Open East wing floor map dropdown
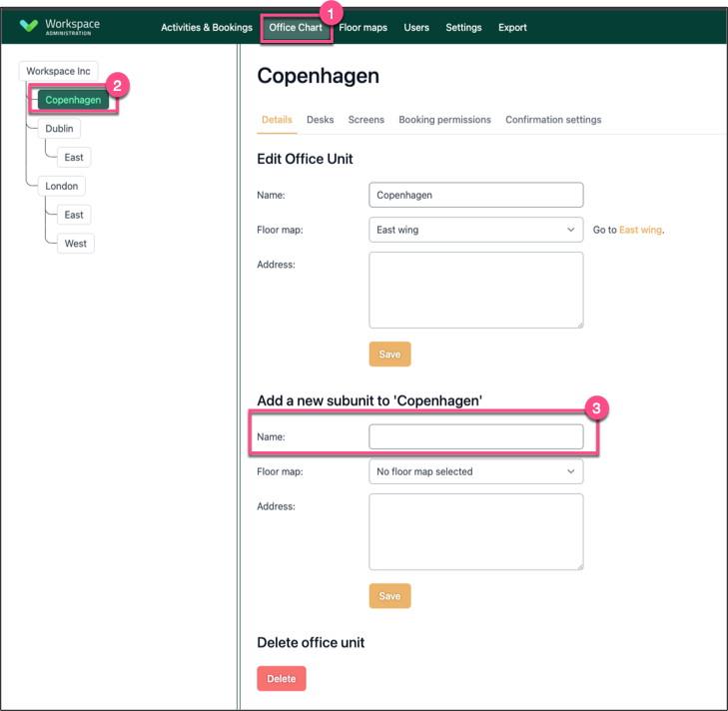728x711 pixels. [x=476, y=230]
